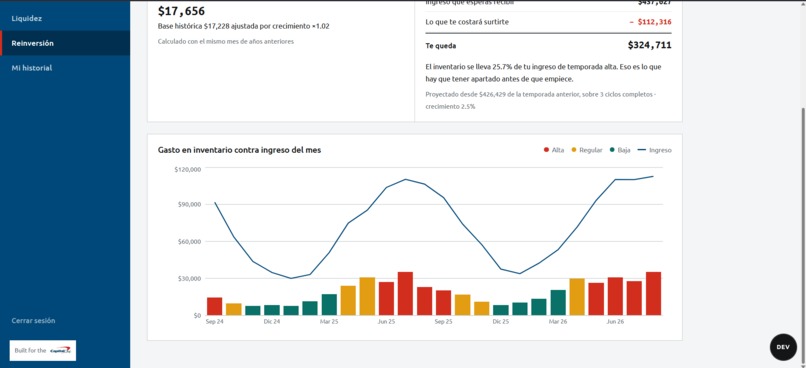Image resolution: width=806 pixels, height=368 pixels.
Task: Click the Jun 26 red bar
Action: [x=615, y=296]
